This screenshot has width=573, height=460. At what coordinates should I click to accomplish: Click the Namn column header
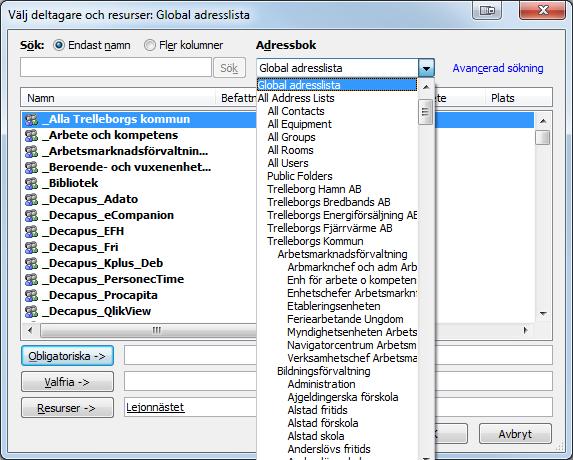(x=118, y=98)
